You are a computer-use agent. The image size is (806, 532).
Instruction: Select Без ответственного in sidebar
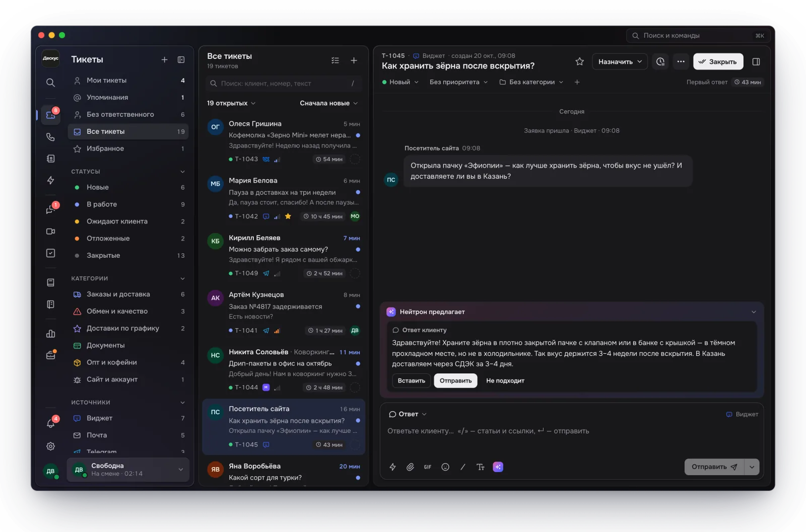(x=128, y=115)
